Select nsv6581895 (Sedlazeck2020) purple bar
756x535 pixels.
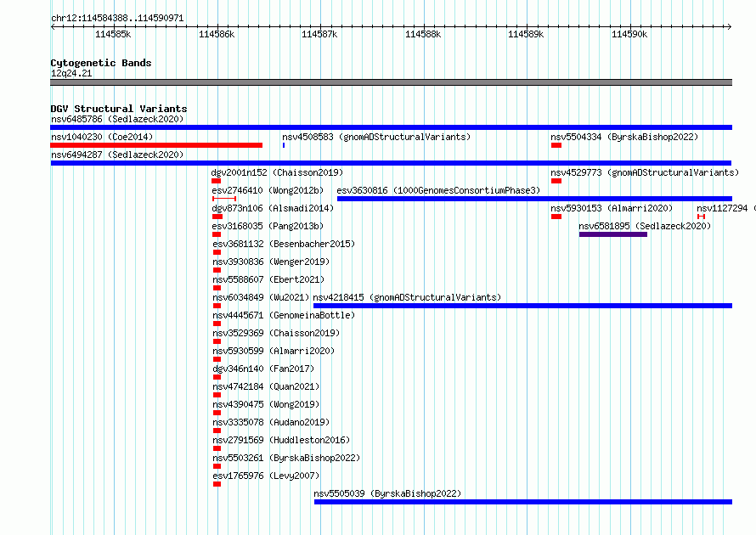(x=612, y=234)
